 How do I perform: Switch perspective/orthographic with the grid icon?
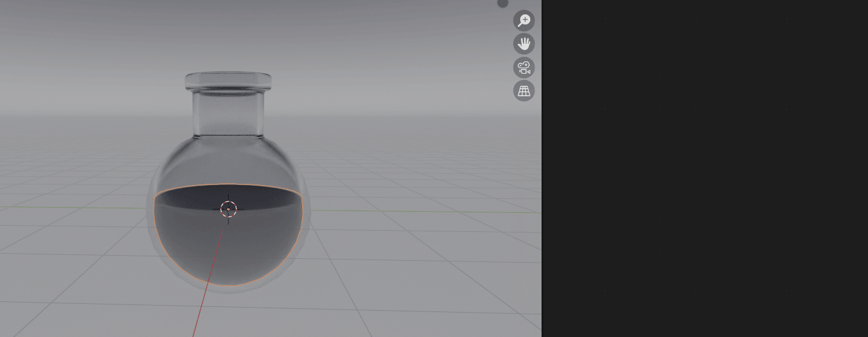[x=524, y=91]
